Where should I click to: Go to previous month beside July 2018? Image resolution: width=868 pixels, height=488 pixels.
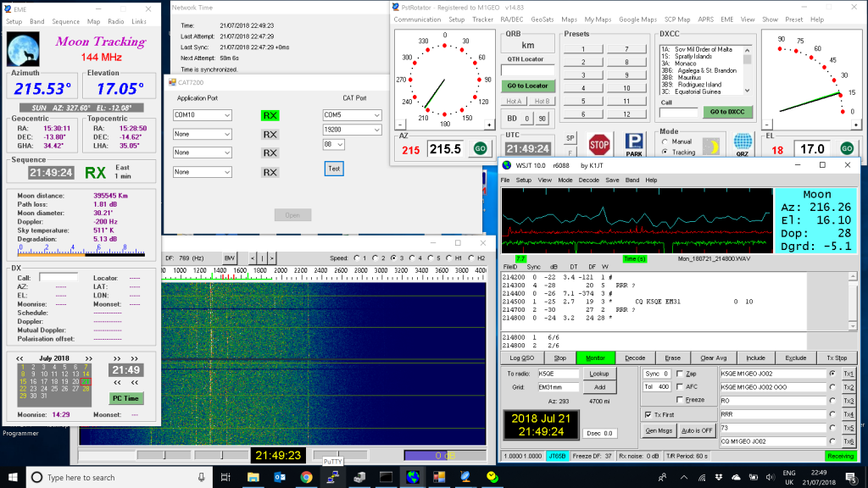click(x=20, y=358)
